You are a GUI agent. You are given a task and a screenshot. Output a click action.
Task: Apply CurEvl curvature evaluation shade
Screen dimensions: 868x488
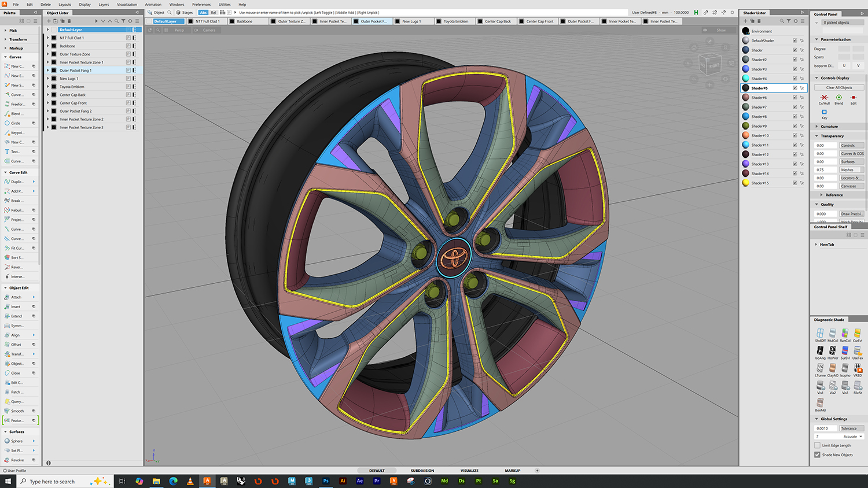point(858,335)
